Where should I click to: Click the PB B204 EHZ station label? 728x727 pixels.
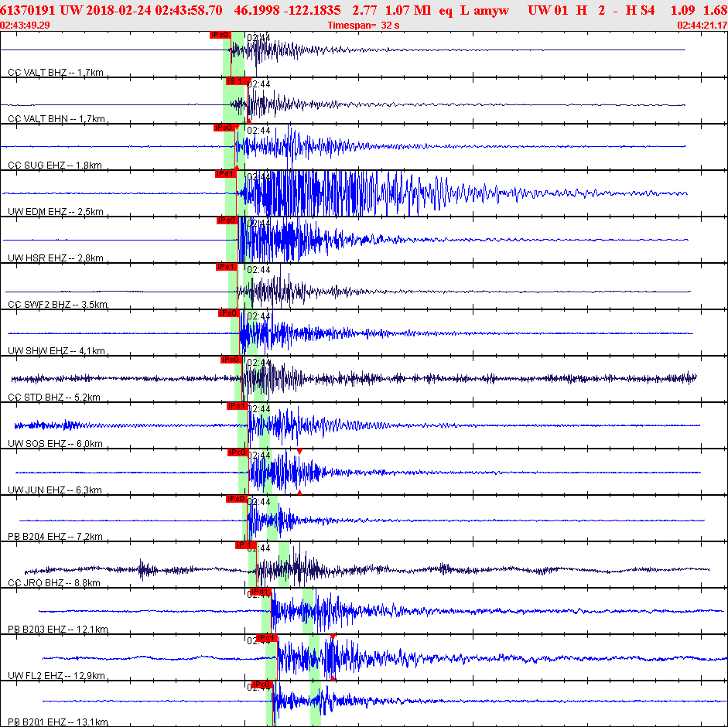(55, 537)
